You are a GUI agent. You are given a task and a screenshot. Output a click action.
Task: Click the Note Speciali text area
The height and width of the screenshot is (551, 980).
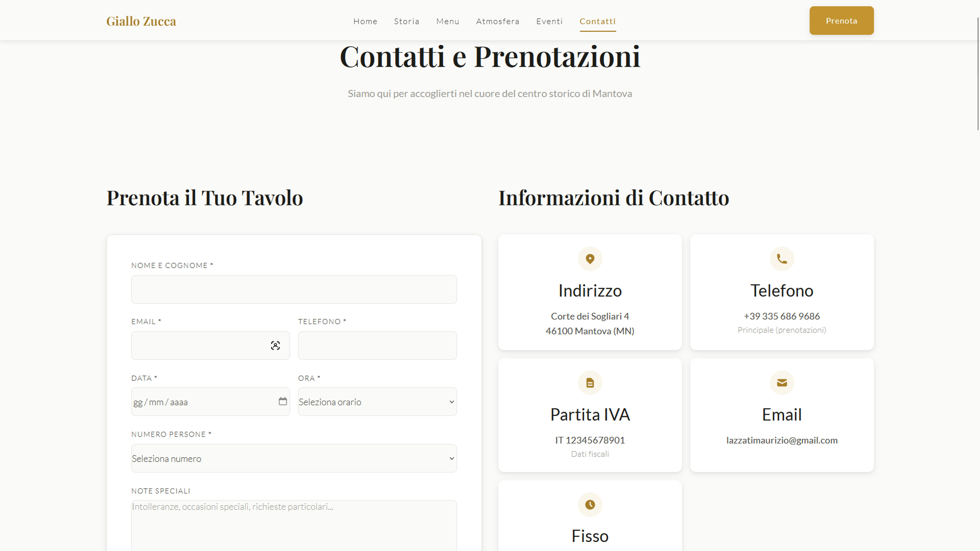(294, 525)
